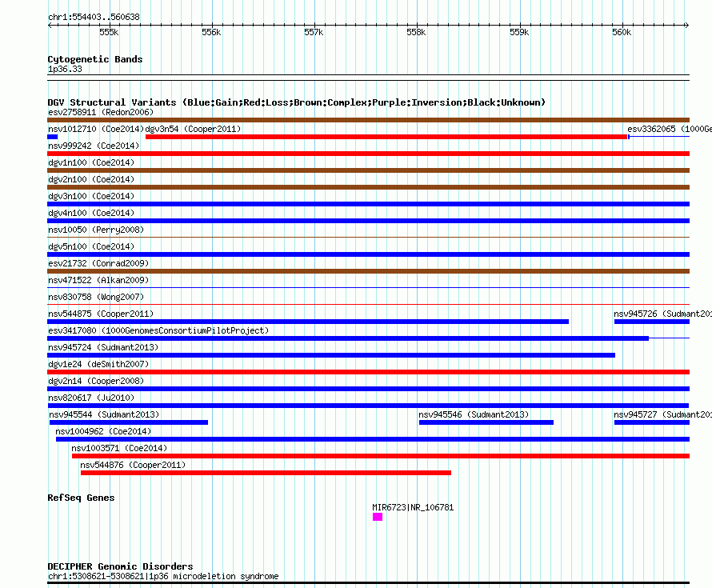Select the nsv1004962 (Coe2014) blue bar

373,439
